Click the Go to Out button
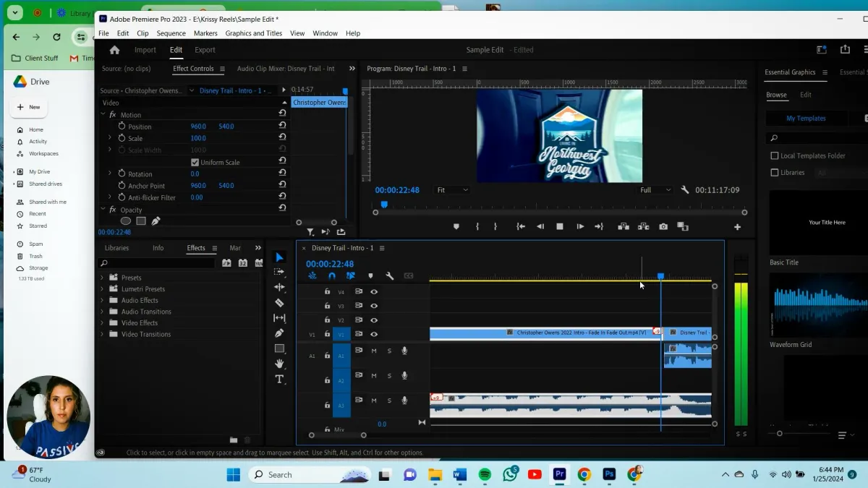Image resolution: width=868 pixels, height=488 pixels. [599, 226]
